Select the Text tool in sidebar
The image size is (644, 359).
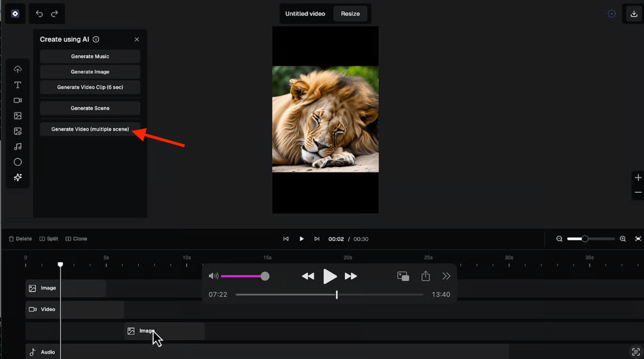(x=17, y=85)
